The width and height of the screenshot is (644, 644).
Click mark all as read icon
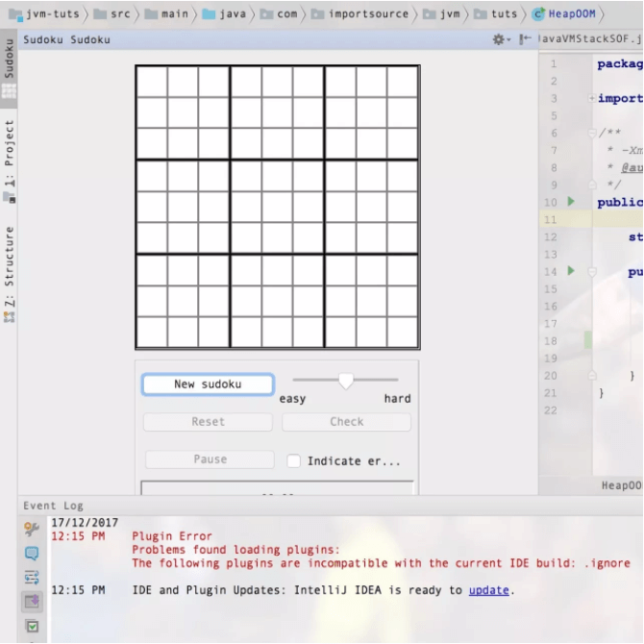coord(32,627)
